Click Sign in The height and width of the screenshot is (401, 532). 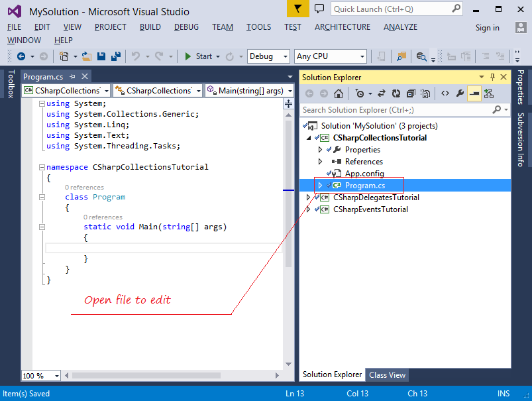click(487, 28)
